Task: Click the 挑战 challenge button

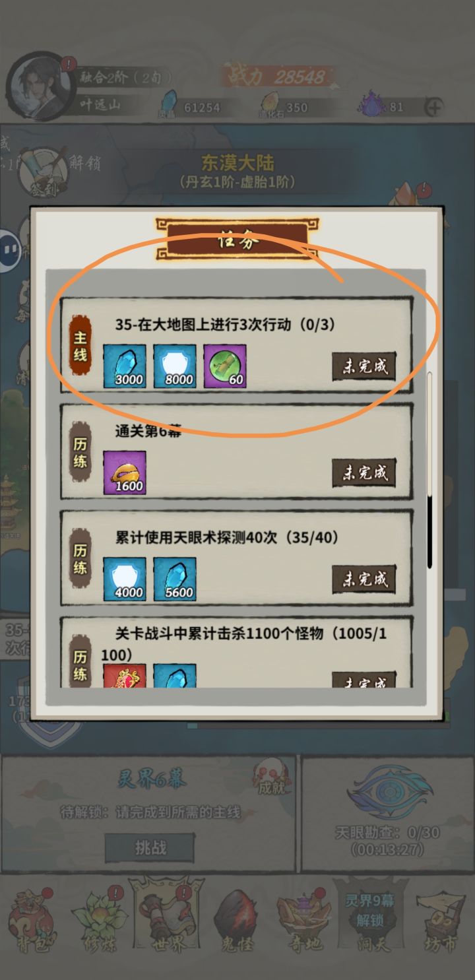Action: pos(150,847)
